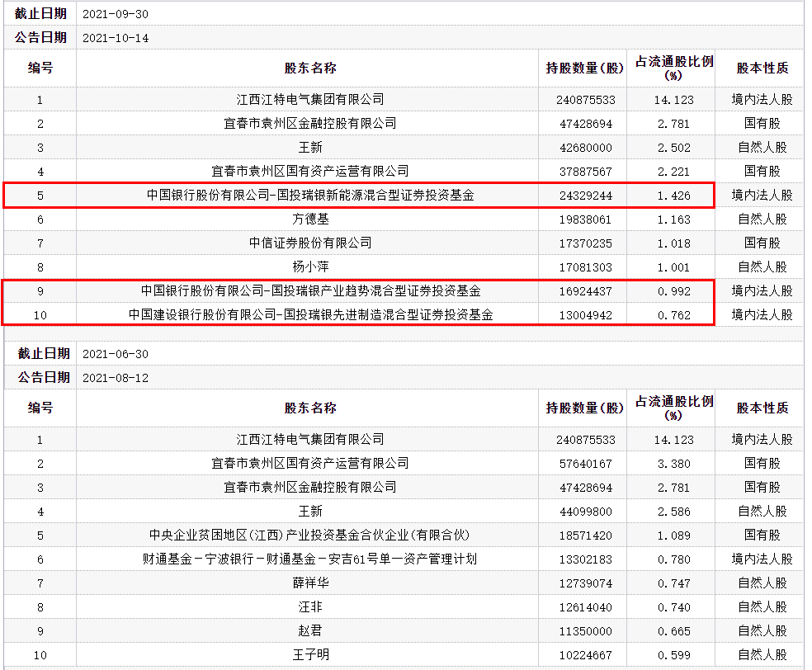812x670 pixels.
Task: Click share count 12614040
Action: coord(586,607)
